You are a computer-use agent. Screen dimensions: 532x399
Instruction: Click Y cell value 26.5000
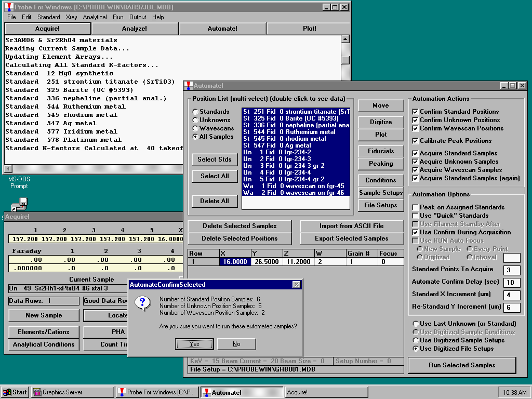point(267,262)
